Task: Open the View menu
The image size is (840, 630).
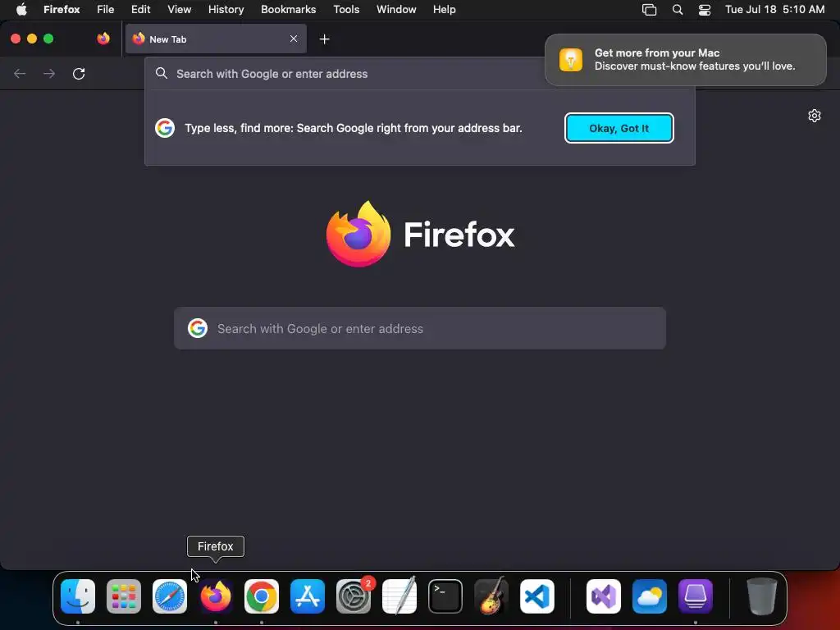Action: click(x=179, y=10)
